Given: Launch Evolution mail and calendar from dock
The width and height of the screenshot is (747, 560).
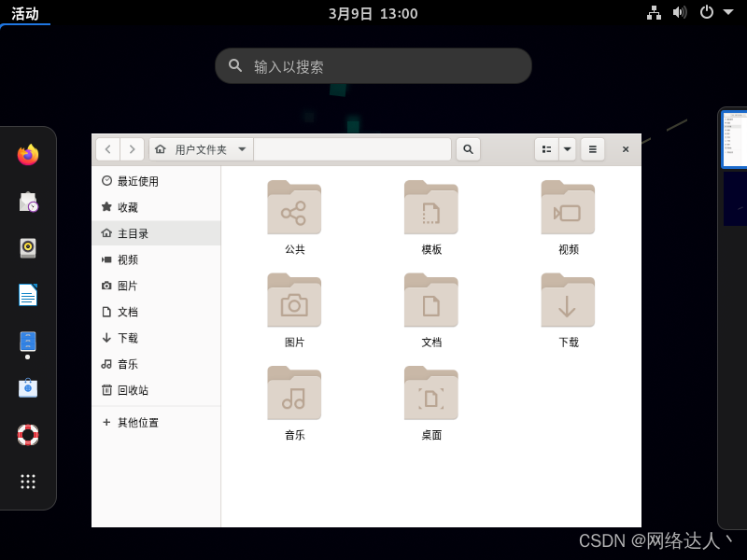Looking at the screenshot, I should [x=28, y=202].
